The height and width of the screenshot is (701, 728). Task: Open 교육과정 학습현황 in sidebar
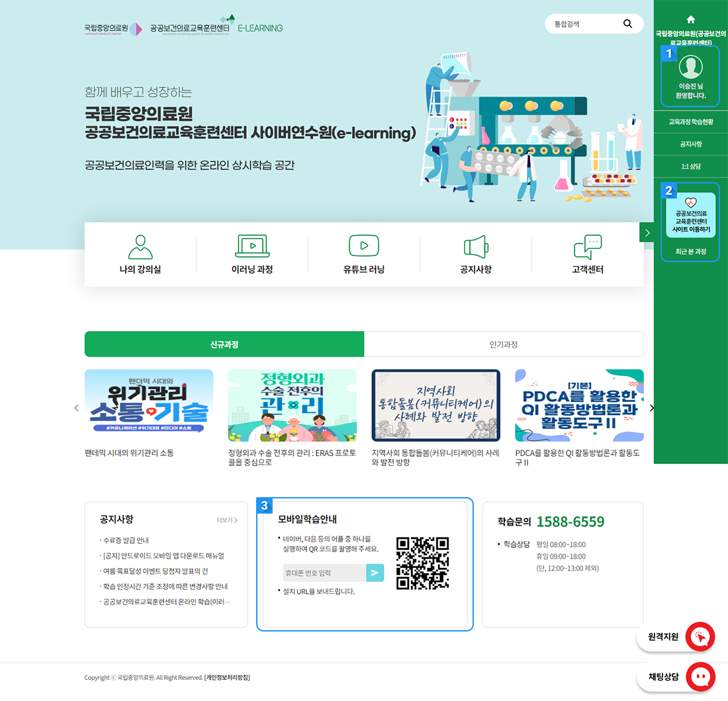pyautogui.click(x=690, y=122)
